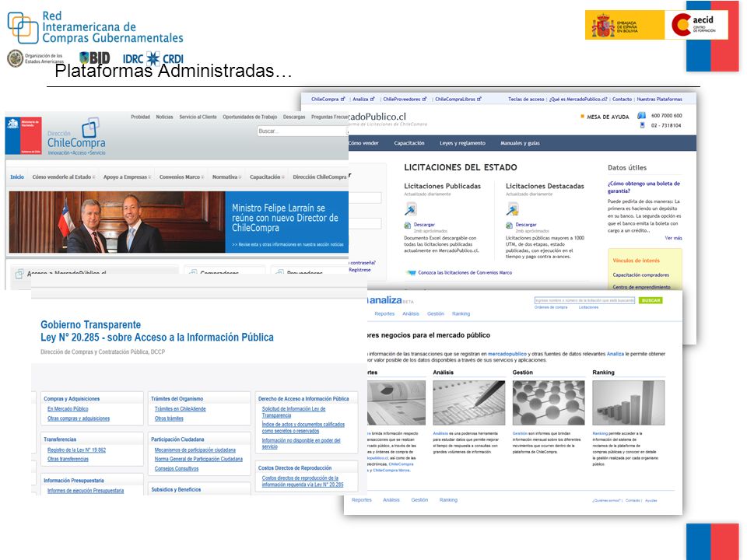
Task: Click the Ranking bar chart thumbnail
Action: [629, 402]
